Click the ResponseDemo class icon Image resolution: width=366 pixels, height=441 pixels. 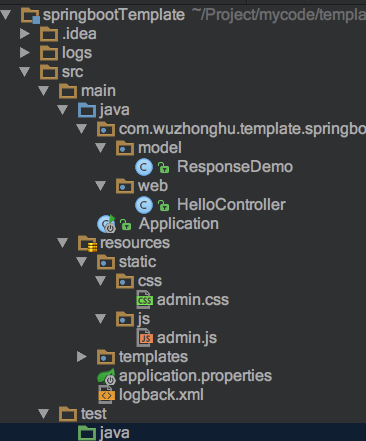tap(144, 167)
